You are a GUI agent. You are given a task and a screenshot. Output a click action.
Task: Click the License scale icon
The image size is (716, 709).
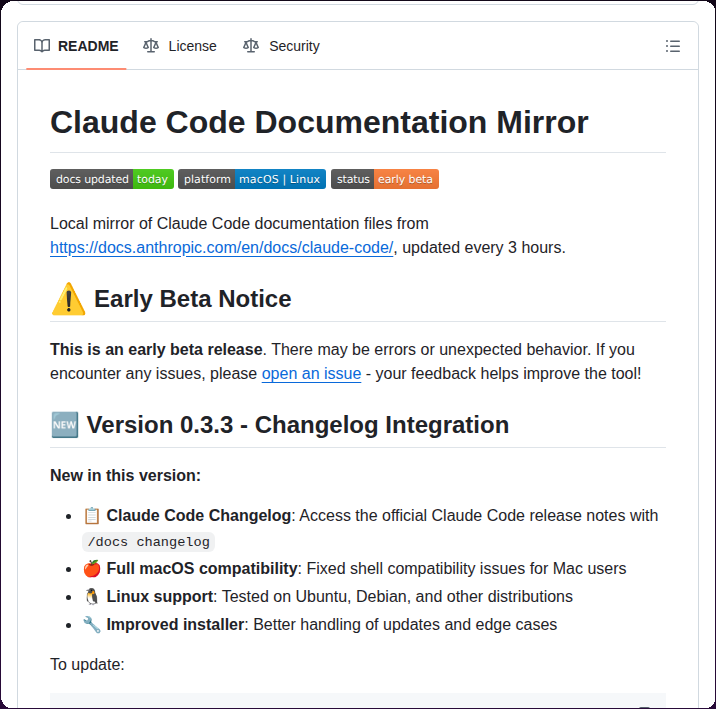tap(151, 46)
